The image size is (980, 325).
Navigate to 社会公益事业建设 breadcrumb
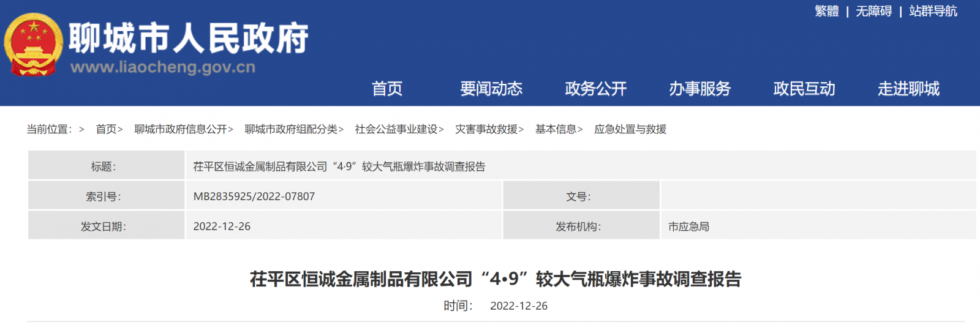(396, 129)
